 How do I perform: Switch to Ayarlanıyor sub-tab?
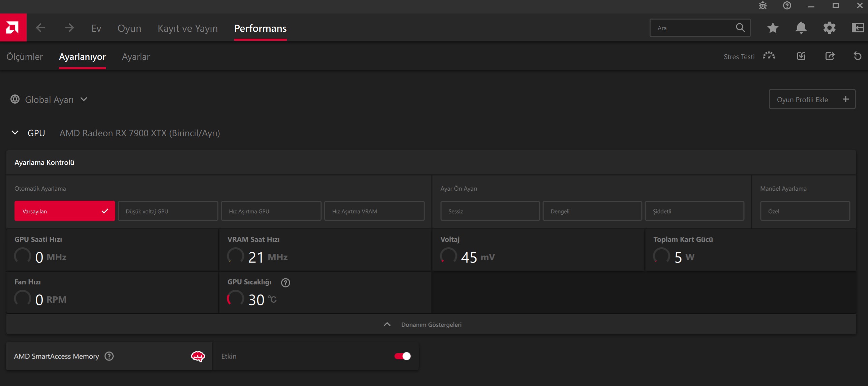tap(82, 57)
